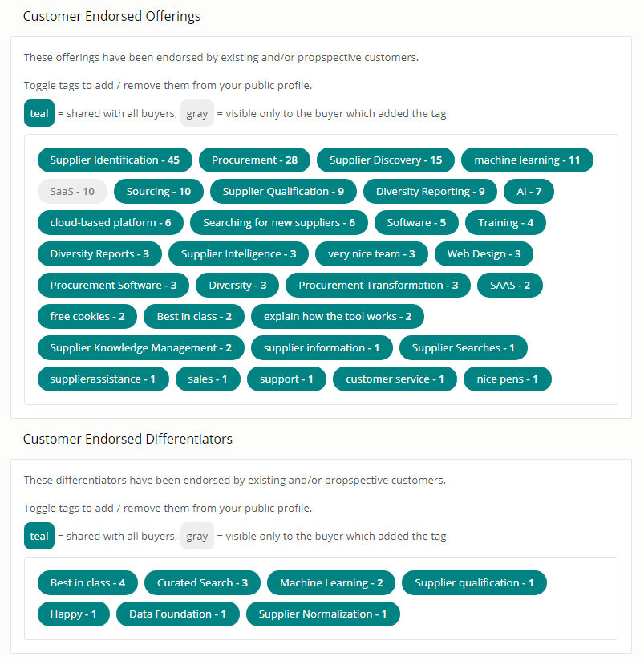The image size is (644, 665).
Task: Toggle Curated Search - 3 differentiator tag
Action: coord(202,583)
